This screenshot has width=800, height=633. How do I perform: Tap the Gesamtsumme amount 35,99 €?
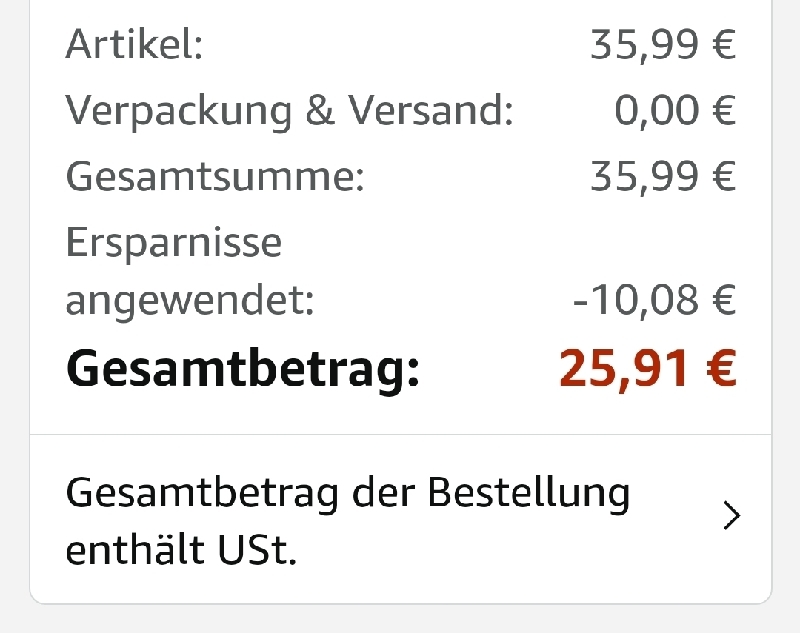pos(663,176)
